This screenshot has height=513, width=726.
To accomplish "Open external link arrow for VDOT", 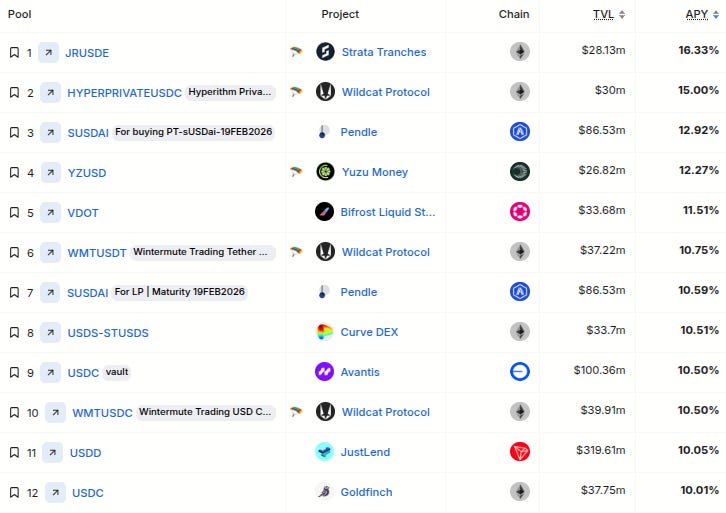I will pyautogui.click(x=50, y=213).
